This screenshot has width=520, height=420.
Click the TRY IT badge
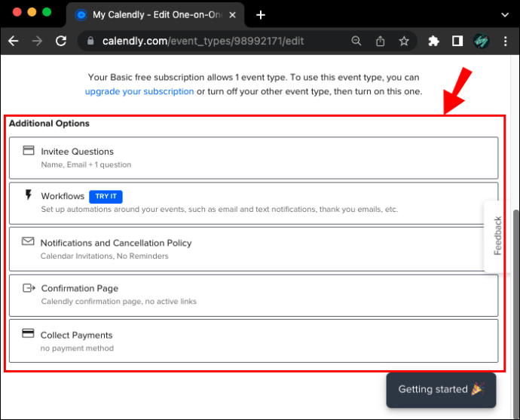[x=106, y=196]
